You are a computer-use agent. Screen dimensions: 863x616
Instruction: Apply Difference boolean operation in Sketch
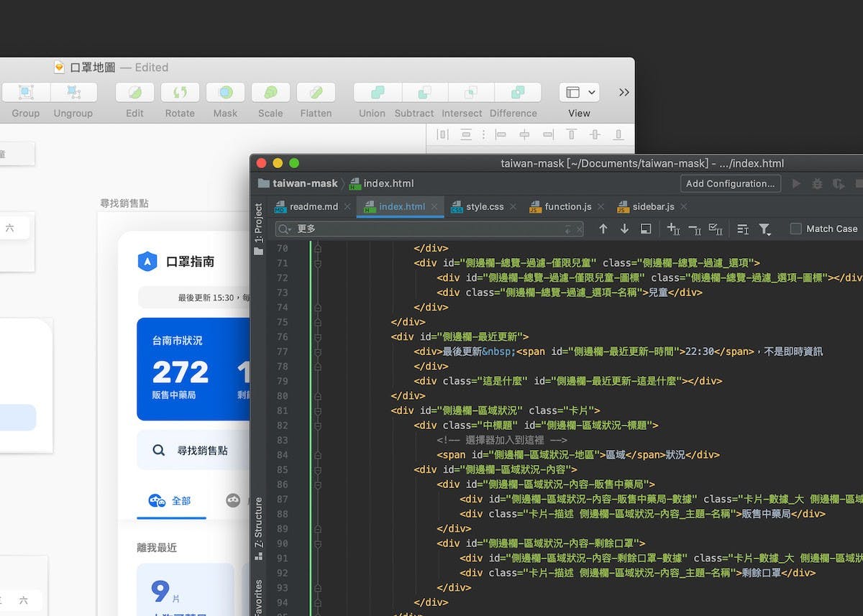(x=518, y=92)
